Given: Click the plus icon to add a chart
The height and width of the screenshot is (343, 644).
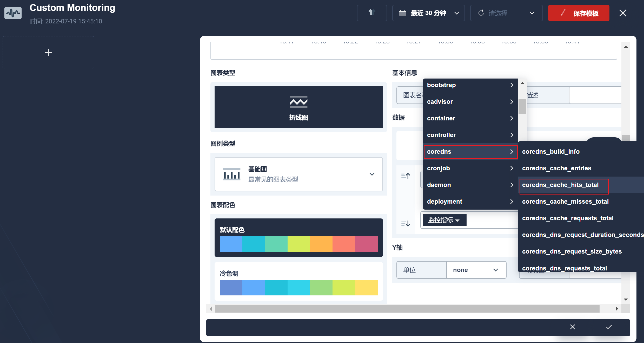Looking at the screenshot, I should 48,53.
